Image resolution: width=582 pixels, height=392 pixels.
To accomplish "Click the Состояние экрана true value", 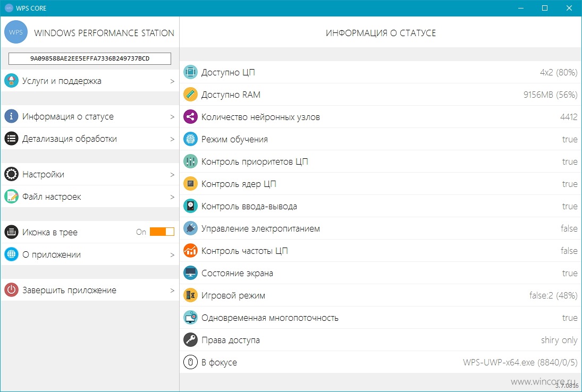I will 570,273.
